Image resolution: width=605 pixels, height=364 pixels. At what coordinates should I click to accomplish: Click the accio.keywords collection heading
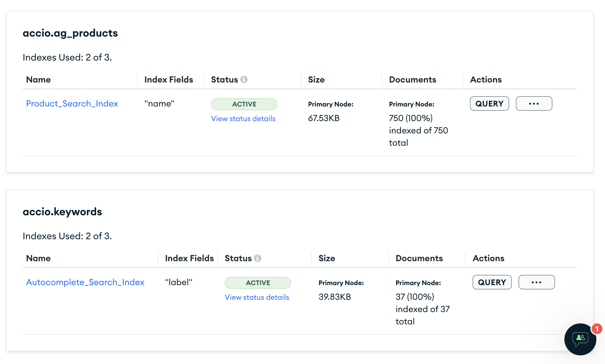coord(62,212)
